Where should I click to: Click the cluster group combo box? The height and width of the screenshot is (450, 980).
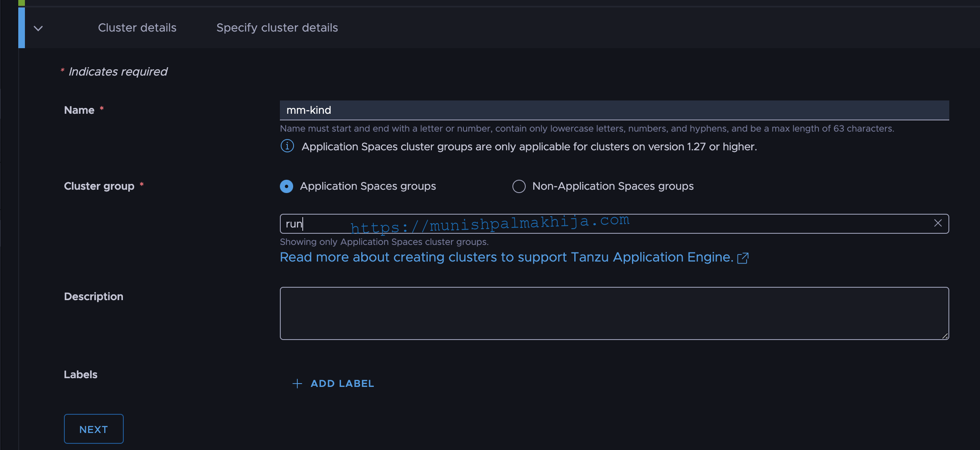click(x=614, y=224)
